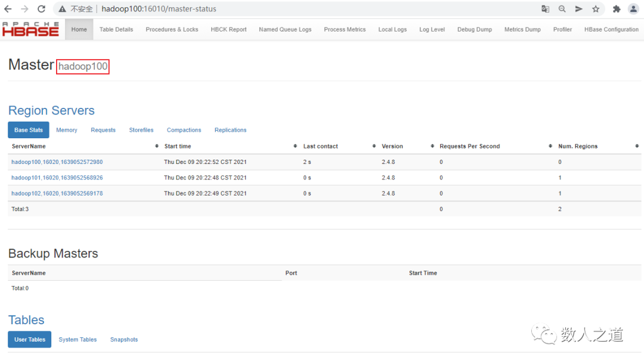Open the Profiler page
Viewport: 644px width, 363px height.
pyautogui.click(x=562, y=30)
